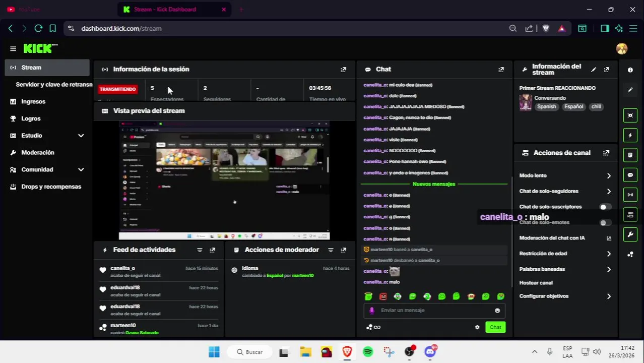Click the three-dots icon at sidebar bottom
The width and height of the screenshot is (644, 363).
[630, 254]
